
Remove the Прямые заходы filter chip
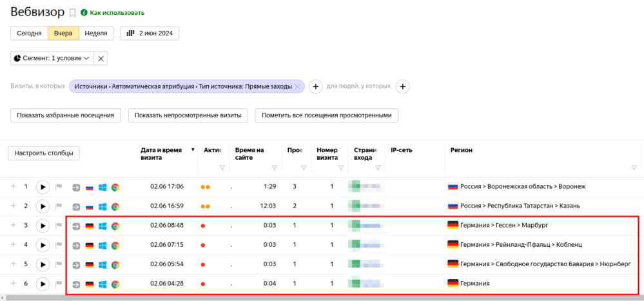297,86
